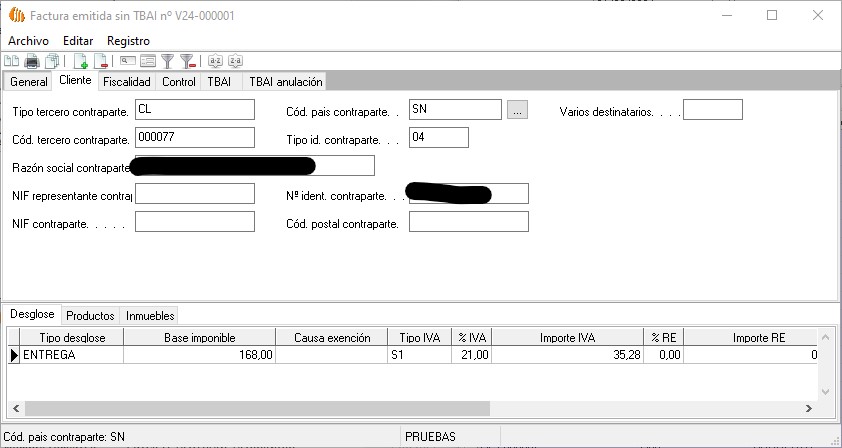Click the Cód. postal contraparte field
This screenshot has width=842, height=448.
click(x=468, y=222)
